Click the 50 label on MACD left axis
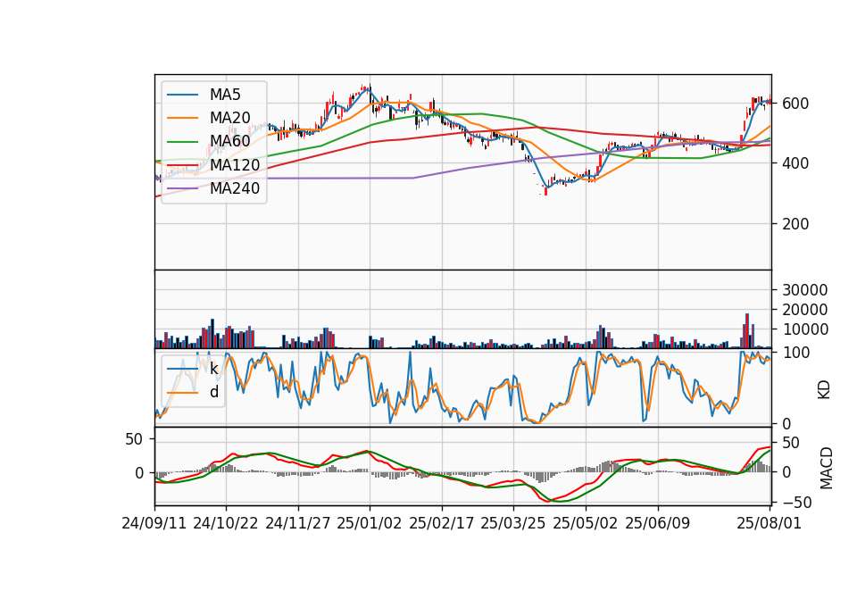The height and width of the screenshot is (616, 857). coord(133,439)
